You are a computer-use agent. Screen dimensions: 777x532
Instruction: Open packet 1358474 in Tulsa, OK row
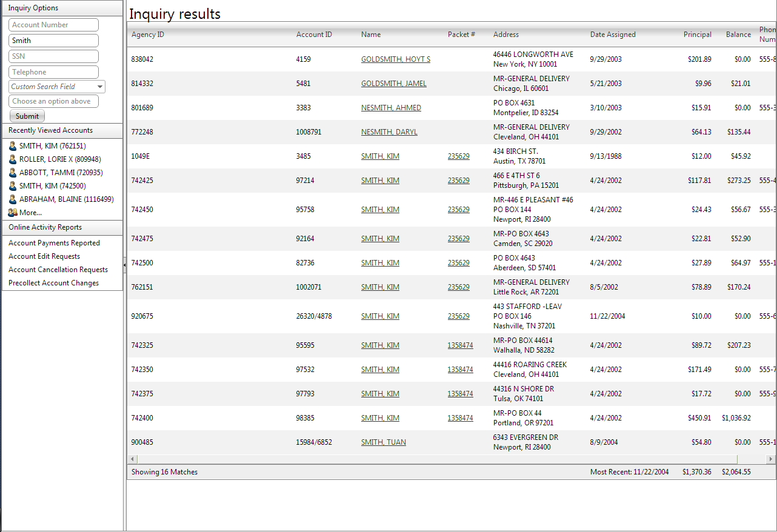click(x=461, y=394)
